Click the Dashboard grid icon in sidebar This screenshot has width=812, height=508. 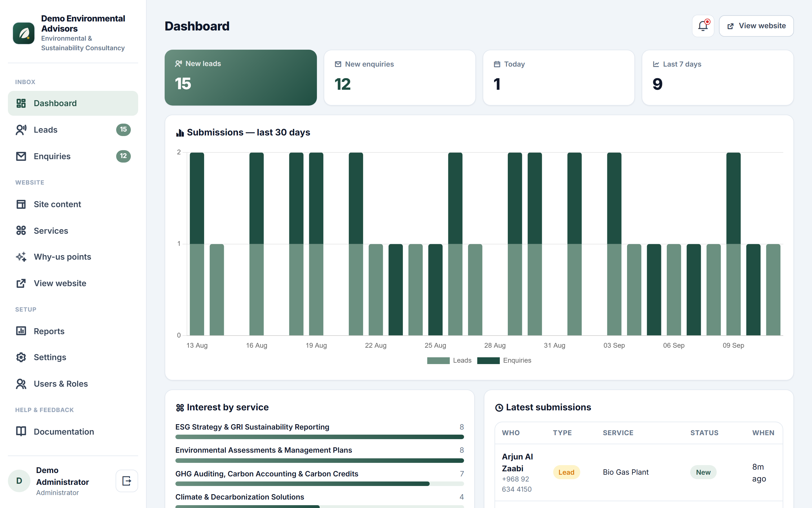pyautogui.click(x=21, y=103)
